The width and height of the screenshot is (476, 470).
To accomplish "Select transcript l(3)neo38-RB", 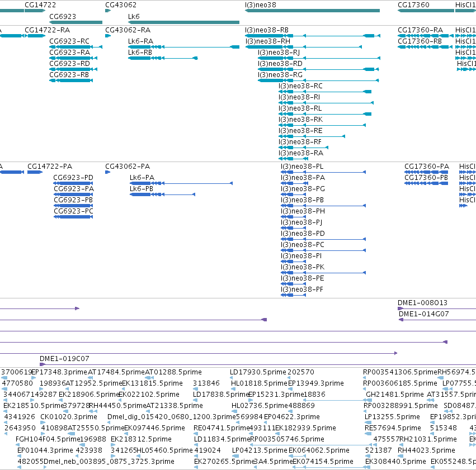I will point(267,30).
